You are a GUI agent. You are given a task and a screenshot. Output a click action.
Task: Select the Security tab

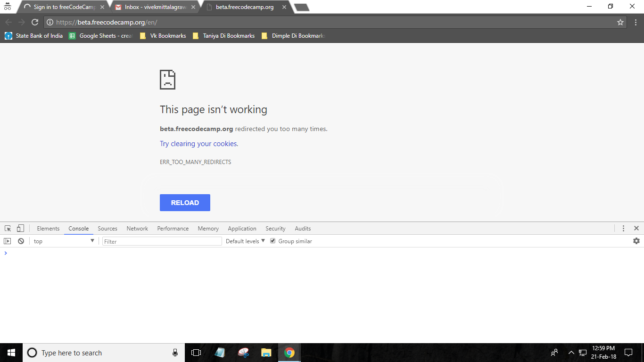[x=275, y=228]
